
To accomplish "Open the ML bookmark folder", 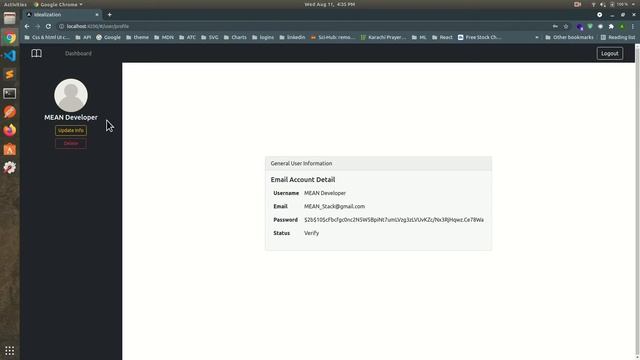I will 419,37.
